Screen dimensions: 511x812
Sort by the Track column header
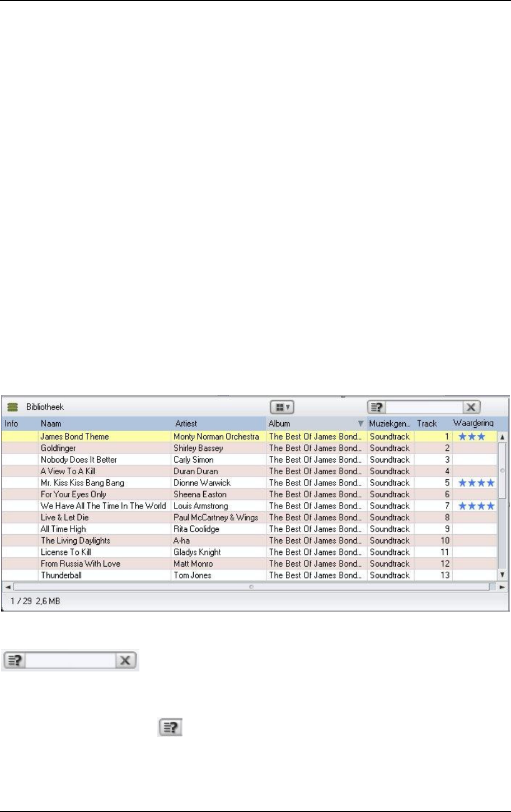coord(426,423)
